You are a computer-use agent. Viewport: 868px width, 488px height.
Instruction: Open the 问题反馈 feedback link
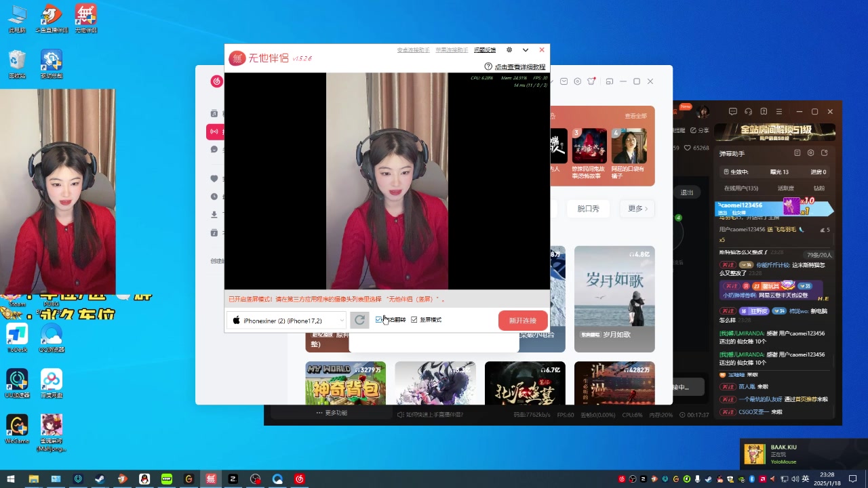point(485,50)
